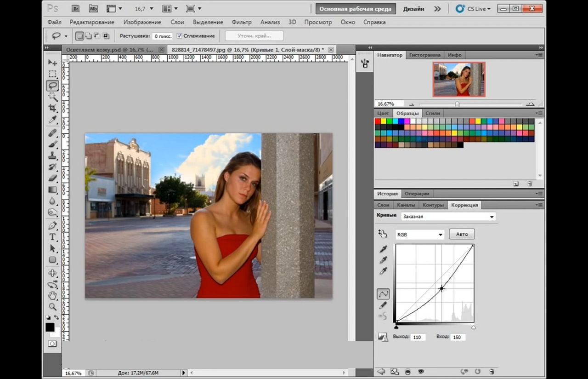Toggle Quick Mask mode
Viewport: 588px width, 379px height.
[52, 344]
